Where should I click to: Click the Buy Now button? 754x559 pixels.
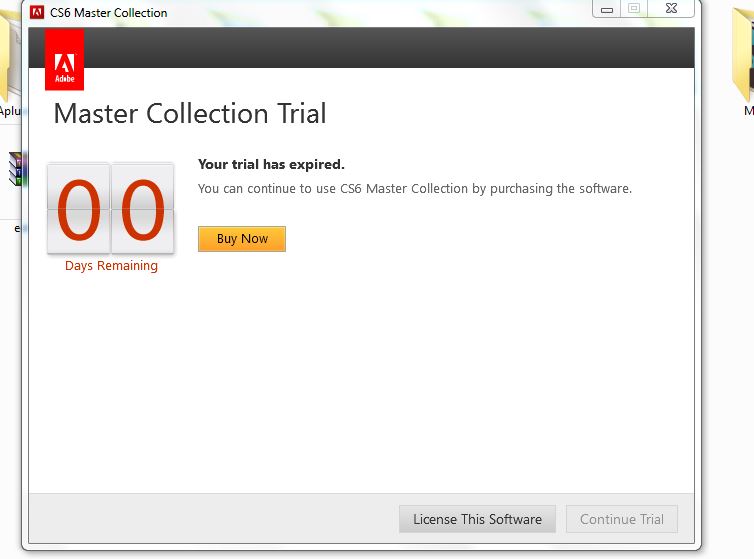tap(242, 239)
